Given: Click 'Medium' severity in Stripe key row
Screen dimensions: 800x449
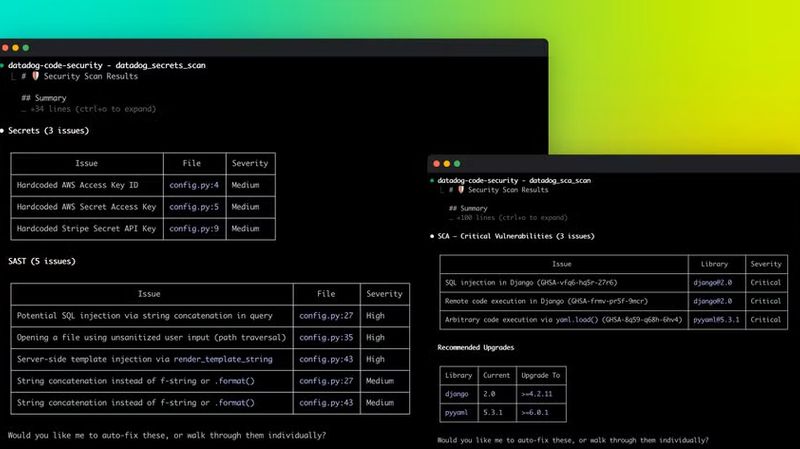Looking at the screenshot, I should click(245, 229).
